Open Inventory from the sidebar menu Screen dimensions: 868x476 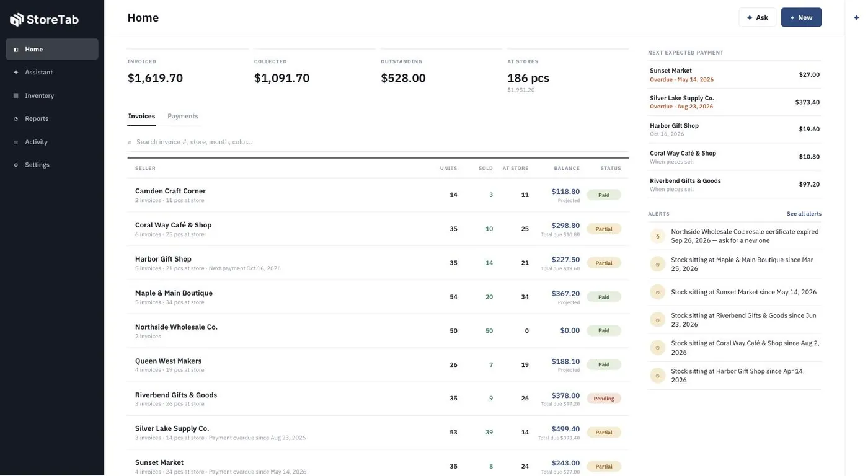point(52,96)
